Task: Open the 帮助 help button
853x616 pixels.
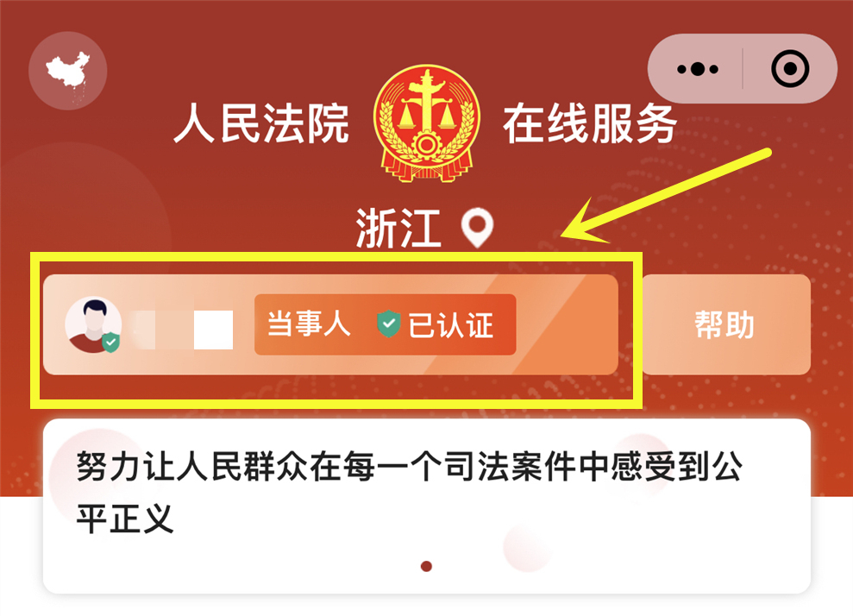Action: coord(726,324)
